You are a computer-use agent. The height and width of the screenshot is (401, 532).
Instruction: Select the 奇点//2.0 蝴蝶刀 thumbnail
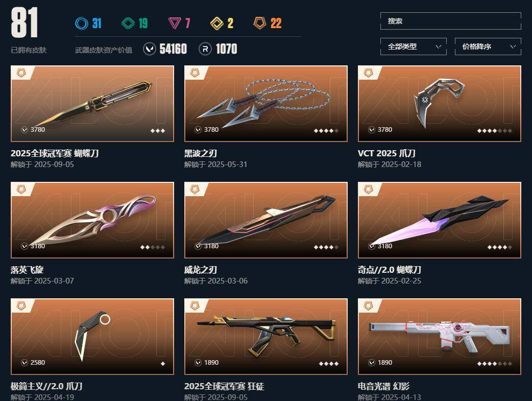click(440, 220)
